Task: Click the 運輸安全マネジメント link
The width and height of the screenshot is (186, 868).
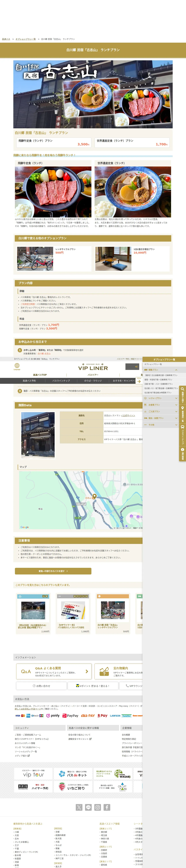Action: tap(80, 739)
